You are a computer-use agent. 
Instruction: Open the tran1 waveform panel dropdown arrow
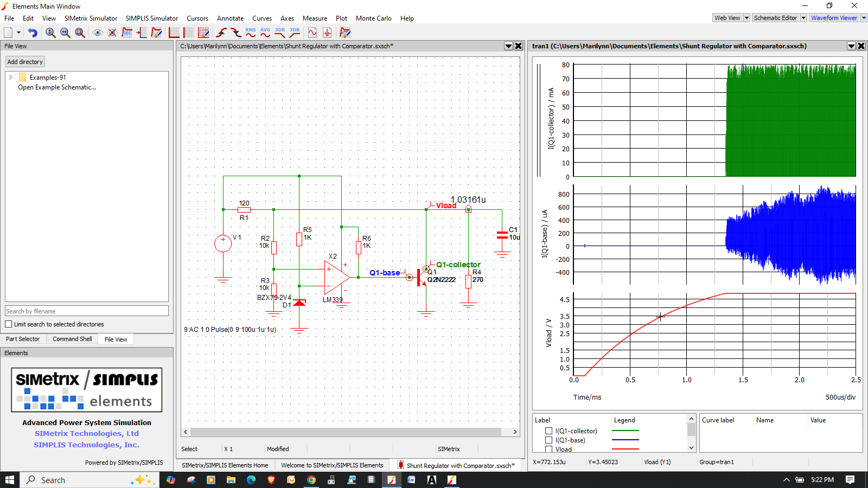851,46
